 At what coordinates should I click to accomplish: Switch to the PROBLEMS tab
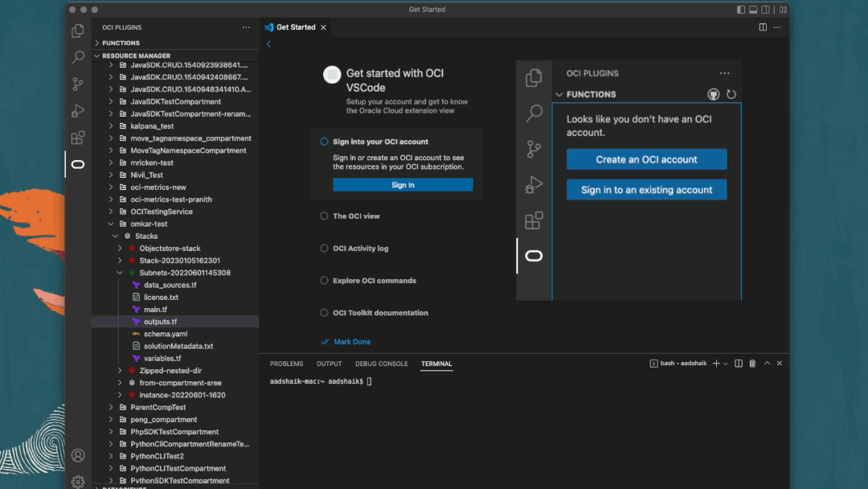[x=286, y=363]
